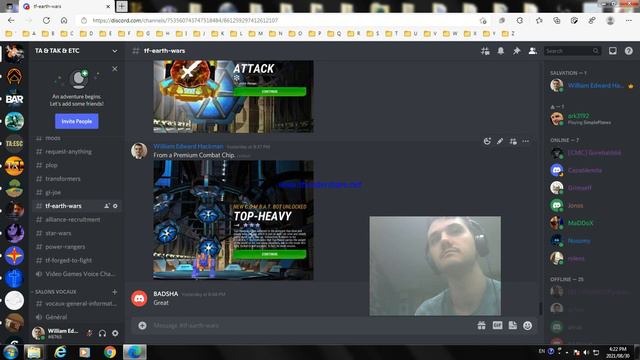Open tf-earth-wars channel settings gear
This screenshot has width=640, height=360.
115,206
